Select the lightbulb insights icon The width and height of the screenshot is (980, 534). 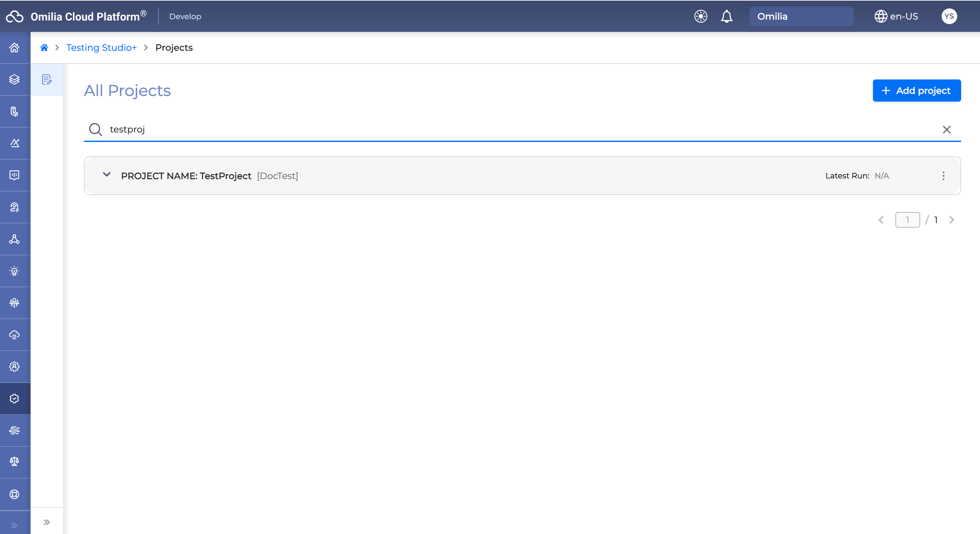(14, 271)
